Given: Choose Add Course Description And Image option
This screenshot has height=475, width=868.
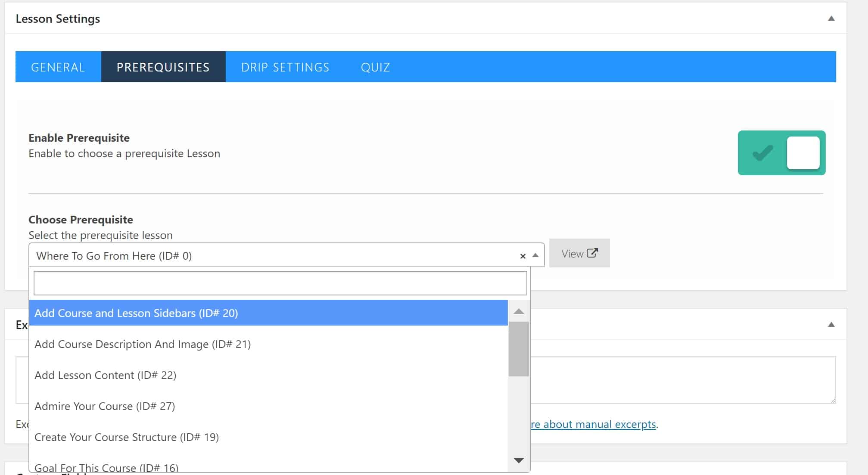Looking at the screenshot, I should (x=143, y=344).
